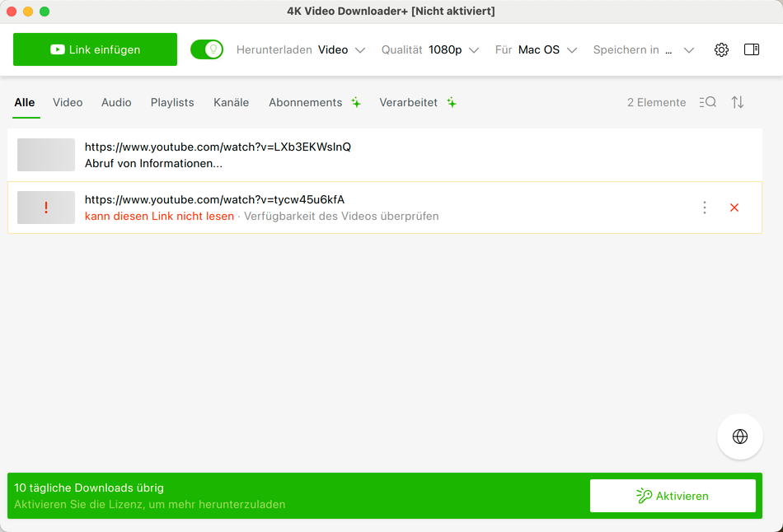Viewport: 783px width, 532px height.
Task: Select the tycw45u6kfA YouTube URL text
Action: 215,199
